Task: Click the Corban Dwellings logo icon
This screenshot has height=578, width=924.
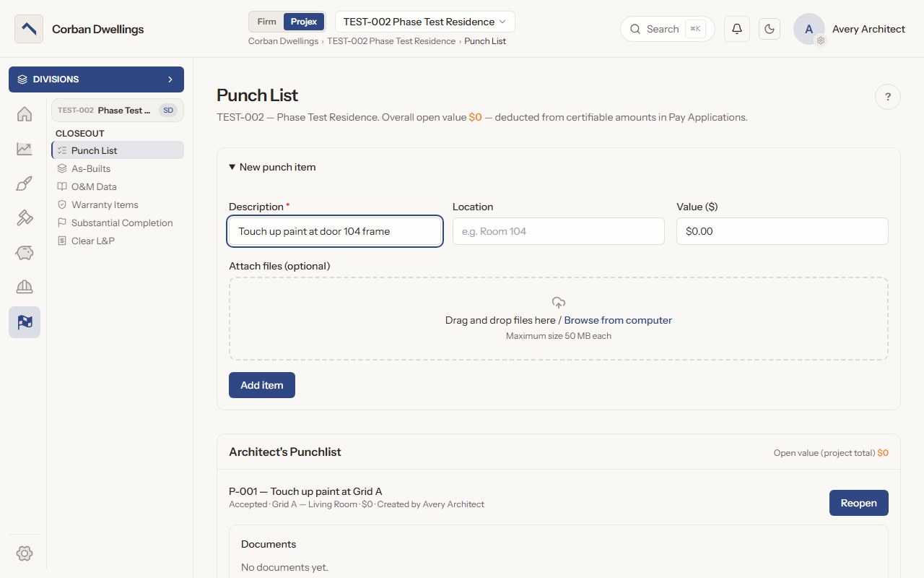Action: [29, 29]
